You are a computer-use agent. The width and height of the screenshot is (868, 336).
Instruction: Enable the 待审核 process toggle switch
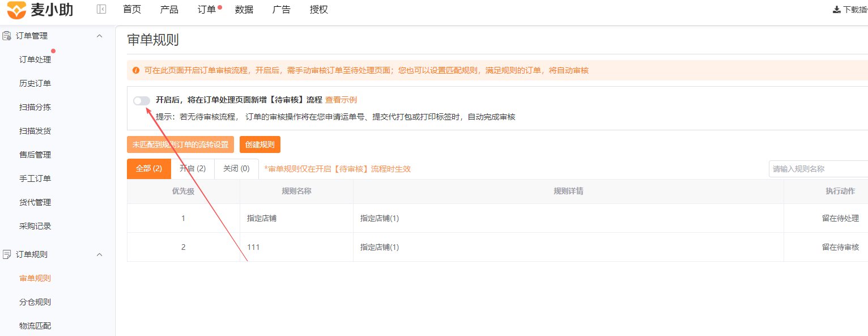pyautogui.click(x=142, y=100)
